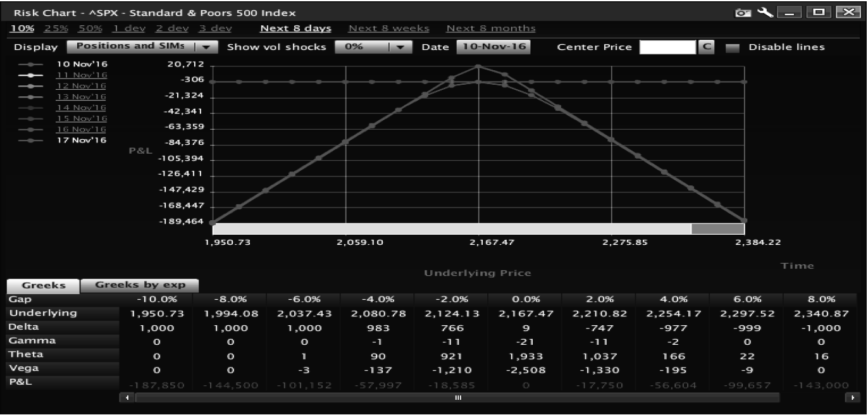Image resolution: width=868 pixels, height=415 pixels.
Task: Select the 25% range link
Action: click(56, 28)
